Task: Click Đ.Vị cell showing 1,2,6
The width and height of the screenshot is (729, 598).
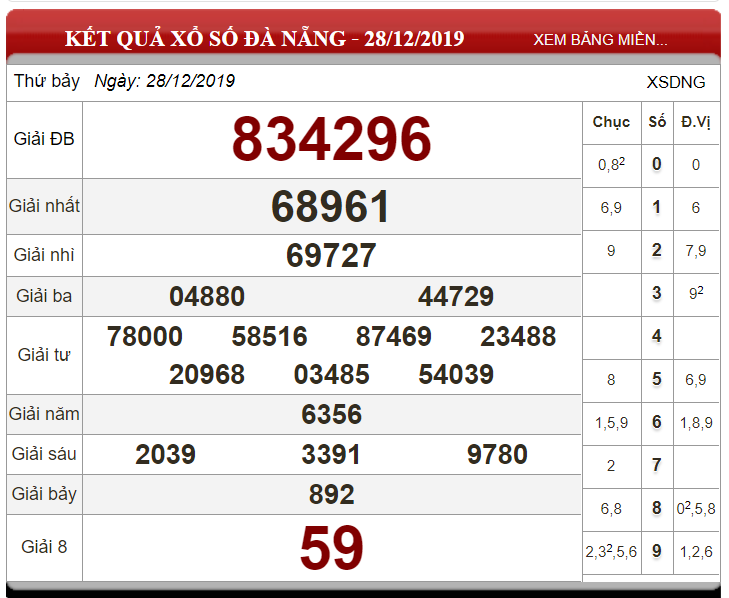Action: [x=696, y=552]
